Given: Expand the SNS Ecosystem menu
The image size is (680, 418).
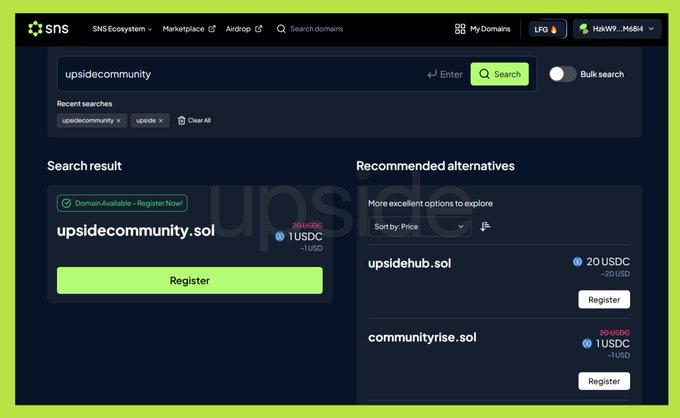Looking at the screenshot, I should (x=122, y=29).
